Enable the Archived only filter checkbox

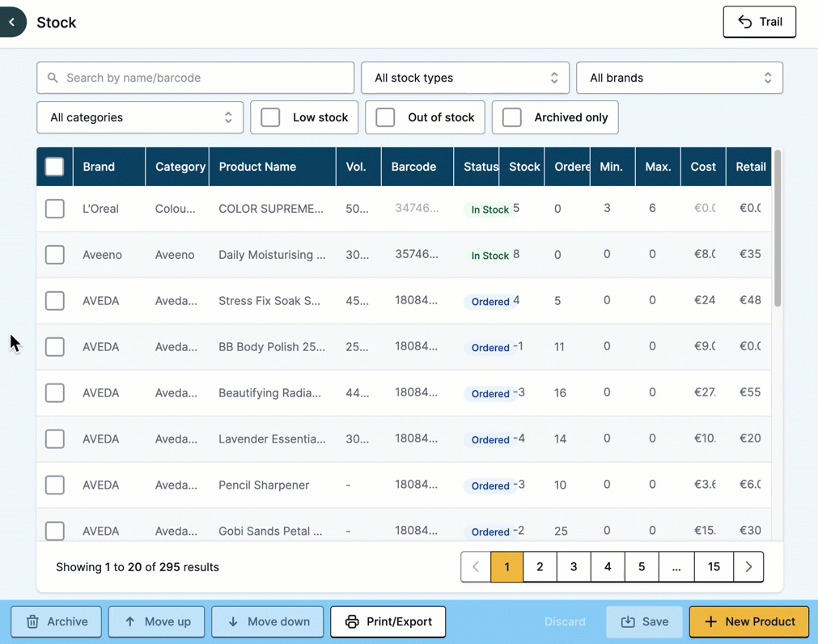[x=511, y=117]
